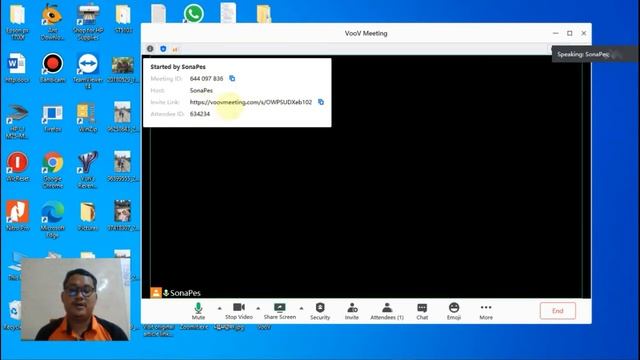Click the voovmeeting.com invite link text
This screenshot has width=640, height=360.
251,102
